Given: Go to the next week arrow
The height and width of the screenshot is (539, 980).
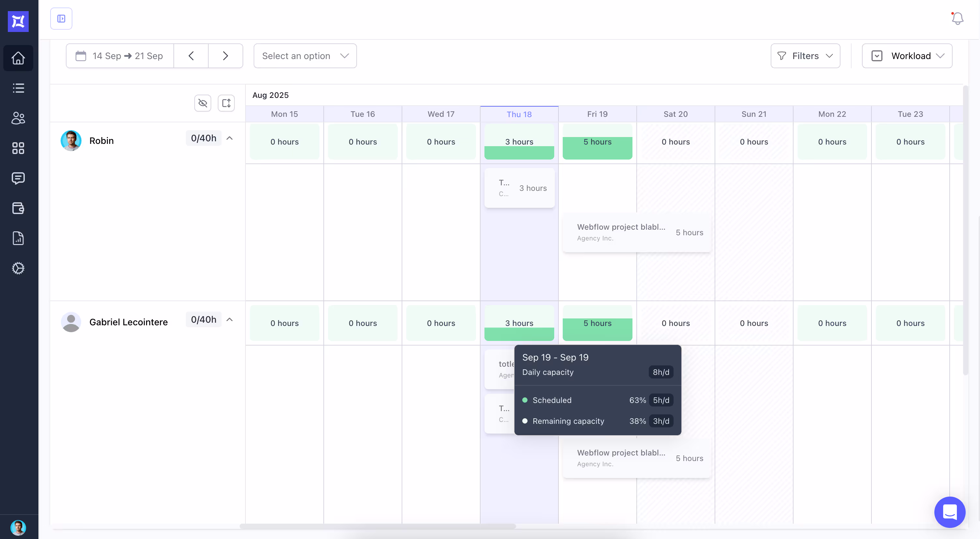Looking at the screenshot, I should pos(225,56).
